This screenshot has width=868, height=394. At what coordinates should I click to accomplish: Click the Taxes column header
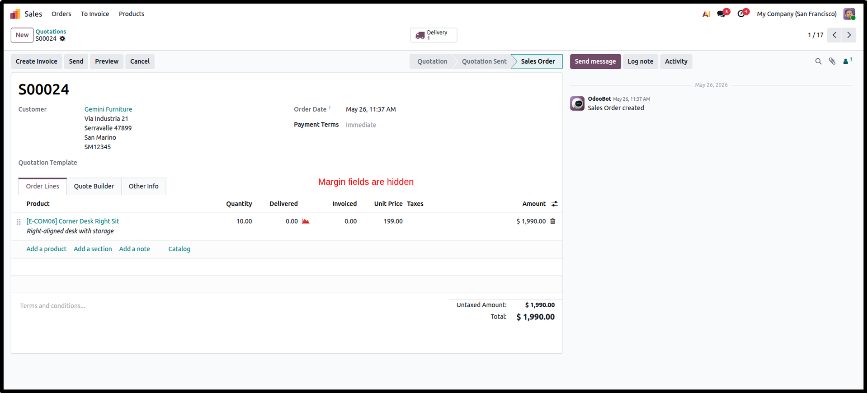(x=415, y=204)
